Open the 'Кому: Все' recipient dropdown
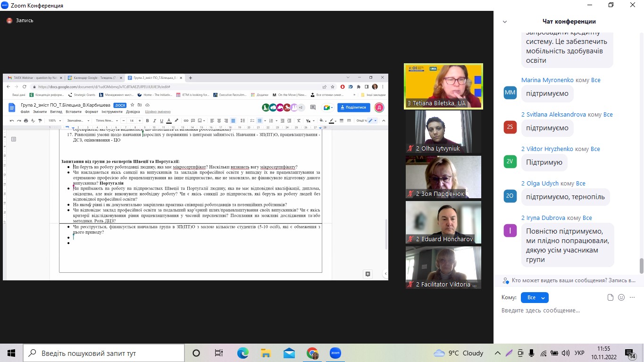The image size is (644, 362). tap(534, 298)
